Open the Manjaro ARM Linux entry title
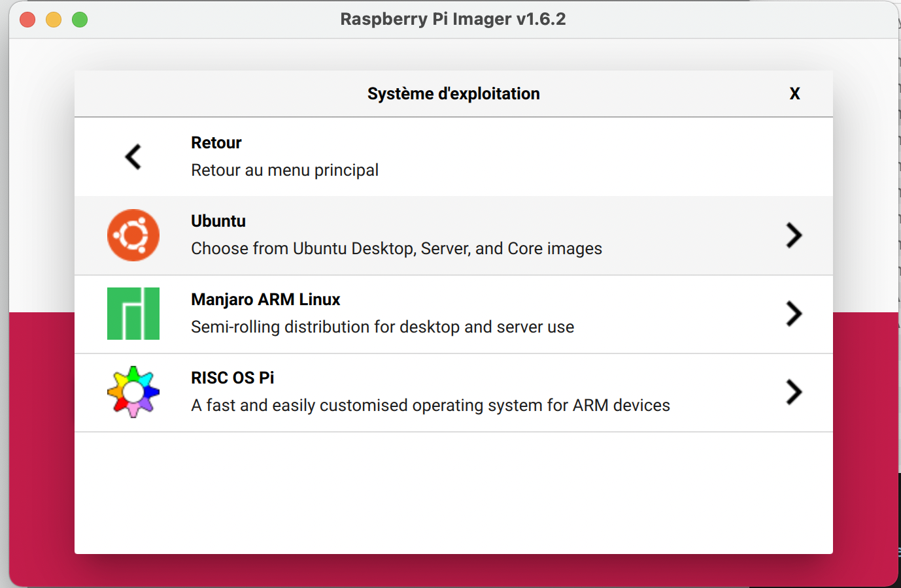 pyautogui.click(x=265, y=299)
